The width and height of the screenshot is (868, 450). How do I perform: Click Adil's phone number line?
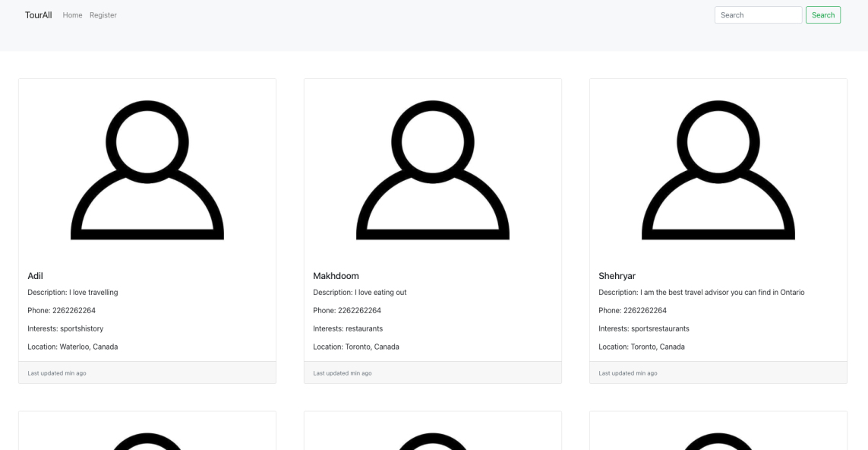62,310
